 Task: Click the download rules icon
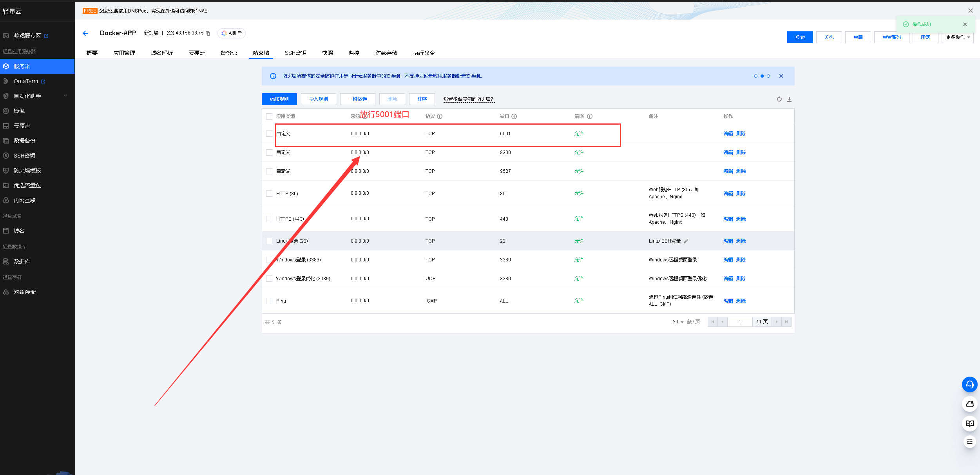coord(789,99)
